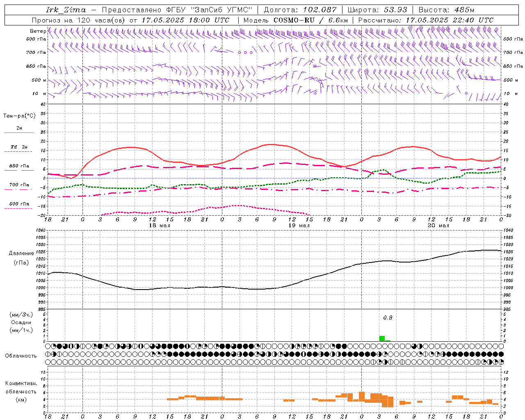The height and width of the screenshot is (420, 525).
Task: Select the Тем-ра(°C) panel label
Action: [x=19, y=116]
